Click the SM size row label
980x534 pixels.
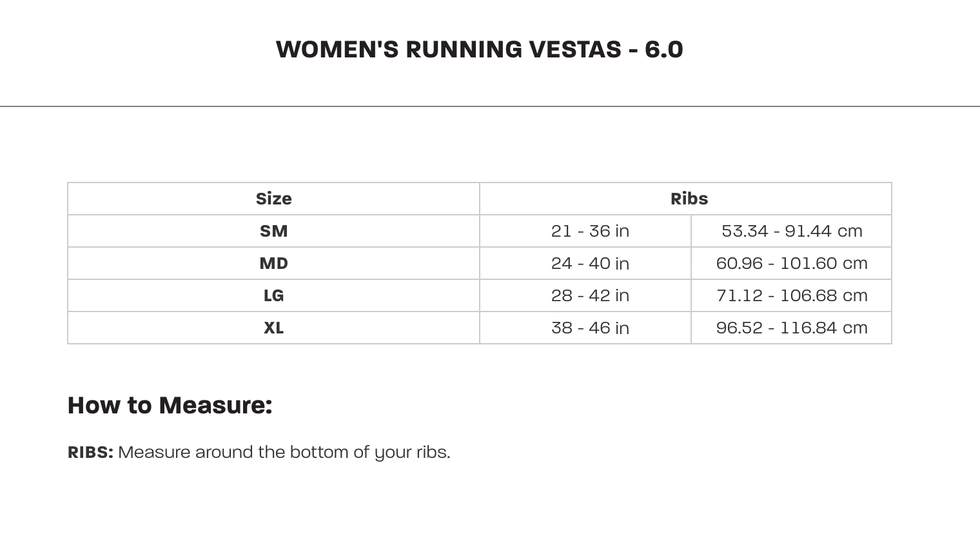[273, 231]
